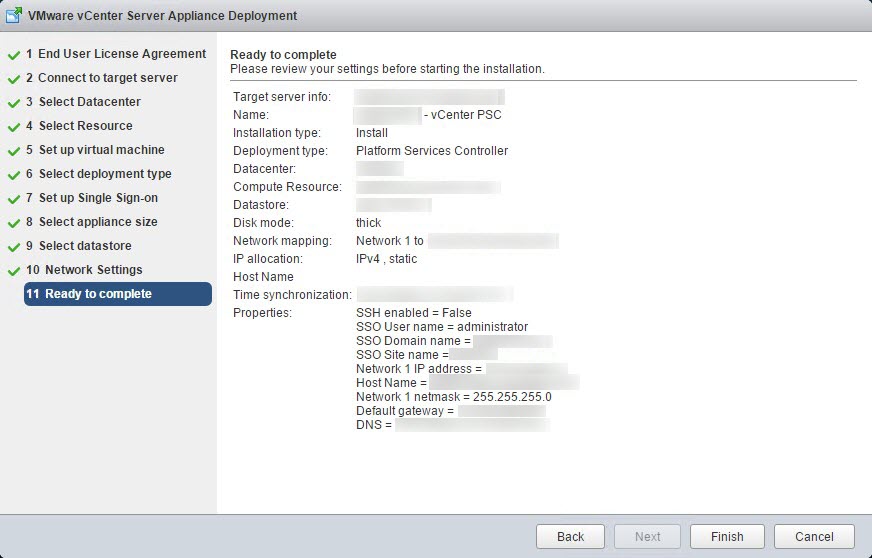Click the 'Installation type:' label

click(277, 133)
